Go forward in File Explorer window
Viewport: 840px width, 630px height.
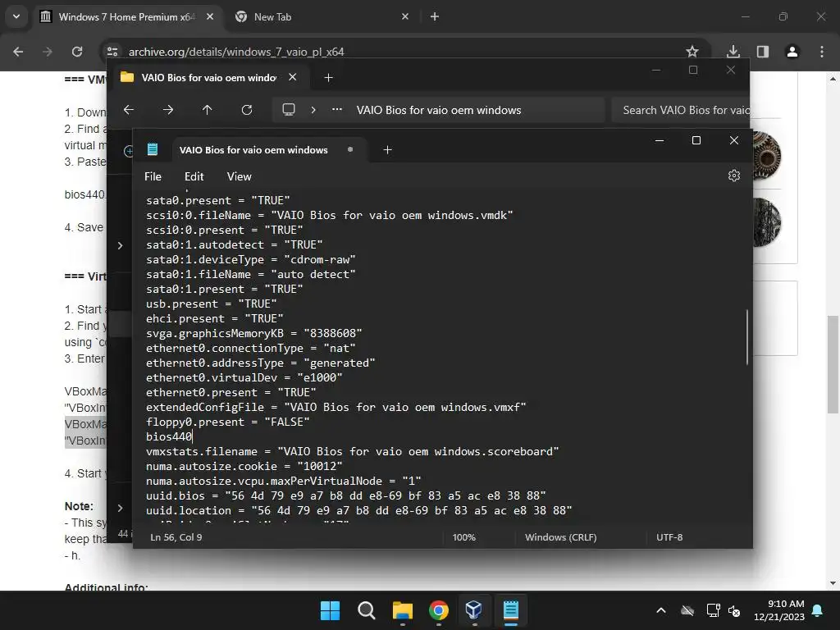click(x=168, y=110)
